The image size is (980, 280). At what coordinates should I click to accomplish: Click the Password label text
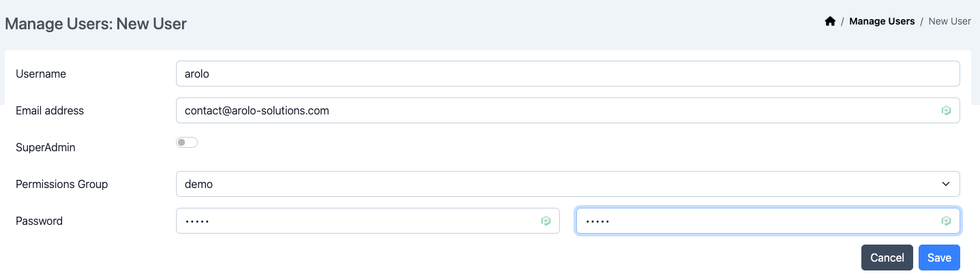tap(39, 221)
